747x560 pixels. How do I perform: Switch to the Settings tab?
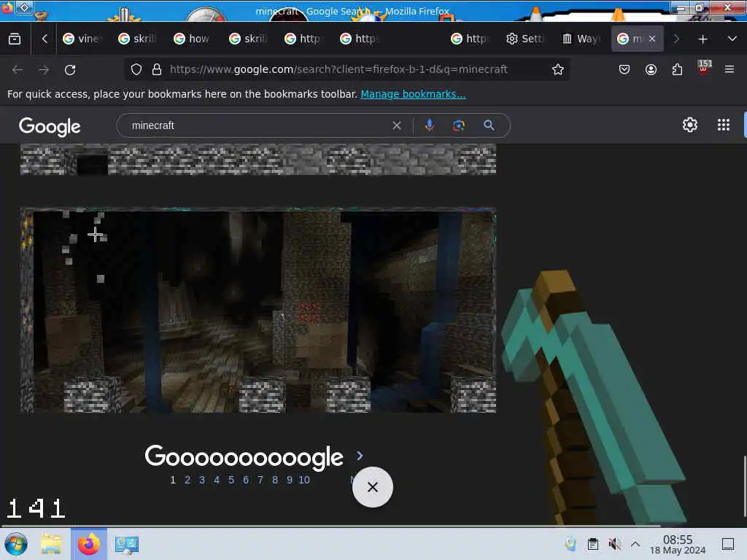coord(525,39)
